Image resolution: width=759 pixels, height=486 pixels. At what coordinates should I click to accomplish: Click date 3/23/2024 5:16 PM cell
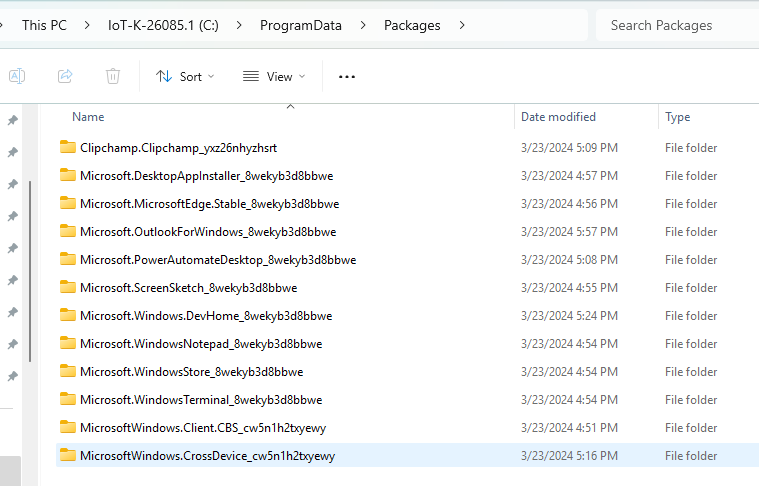point(569,456)
